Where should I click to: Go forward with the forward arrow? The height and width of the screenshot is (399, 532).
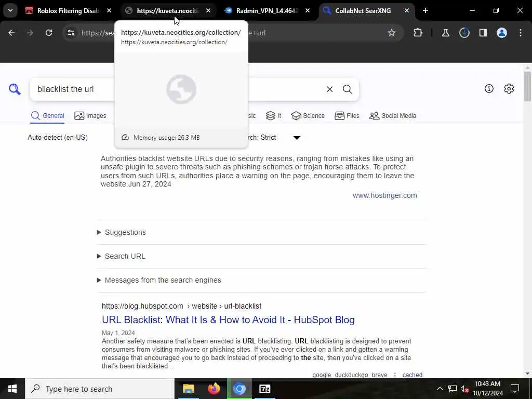coord(30,33)
